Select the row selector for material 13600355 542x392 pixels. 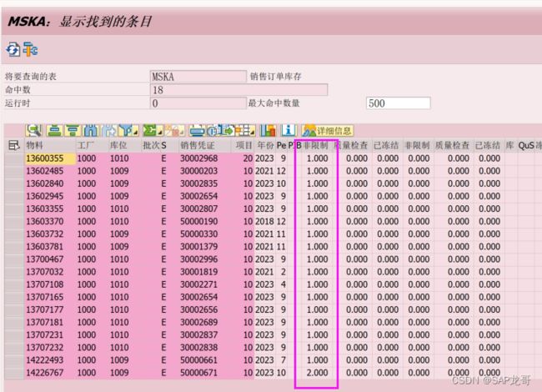(x=13, y=158)
